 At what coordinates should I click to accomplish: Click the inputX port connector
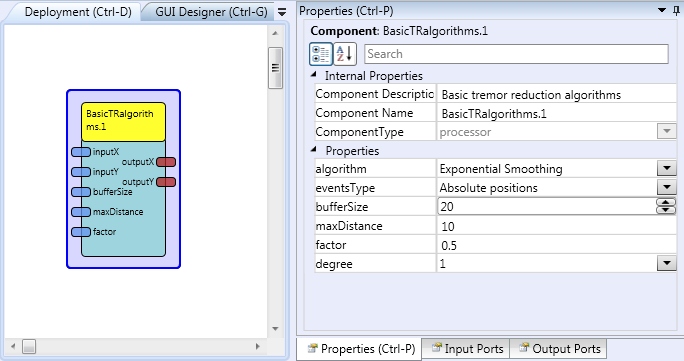(x=81, y=152)
